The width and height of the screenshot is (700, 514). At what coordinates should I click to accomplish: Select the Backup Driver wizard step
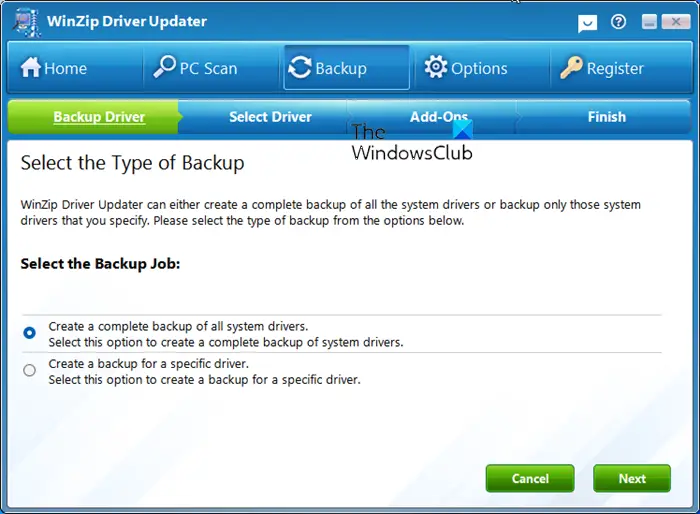tap(95, 117)
